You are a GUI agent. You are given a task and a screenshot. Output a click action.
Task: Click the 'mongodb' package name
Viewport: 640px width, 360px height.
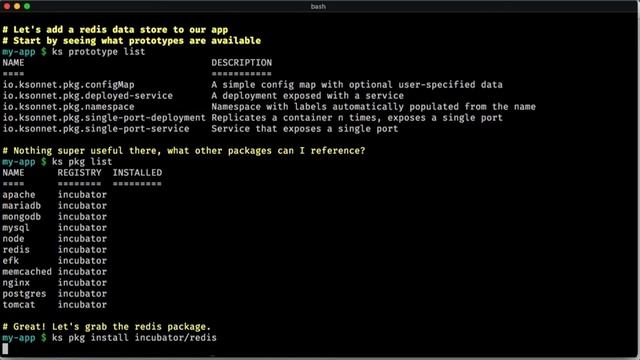click(x=22, y=217)
